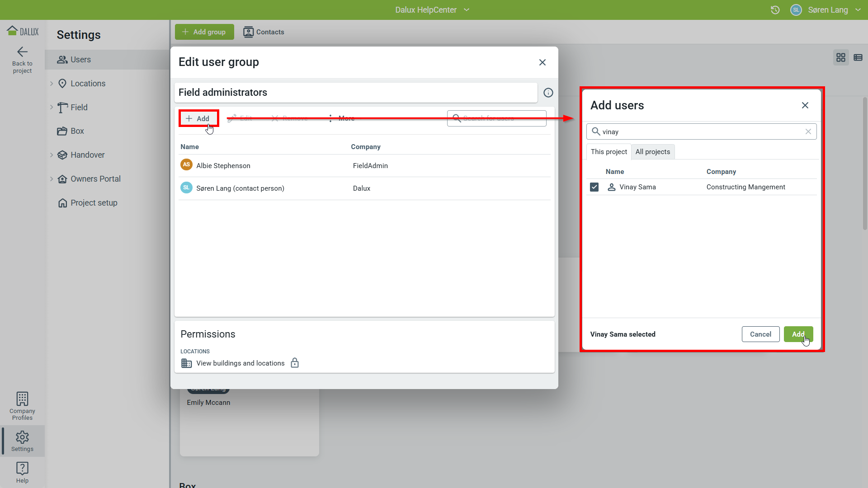Clear the vinay search text

pyautogui.click(x=808, y=131)
